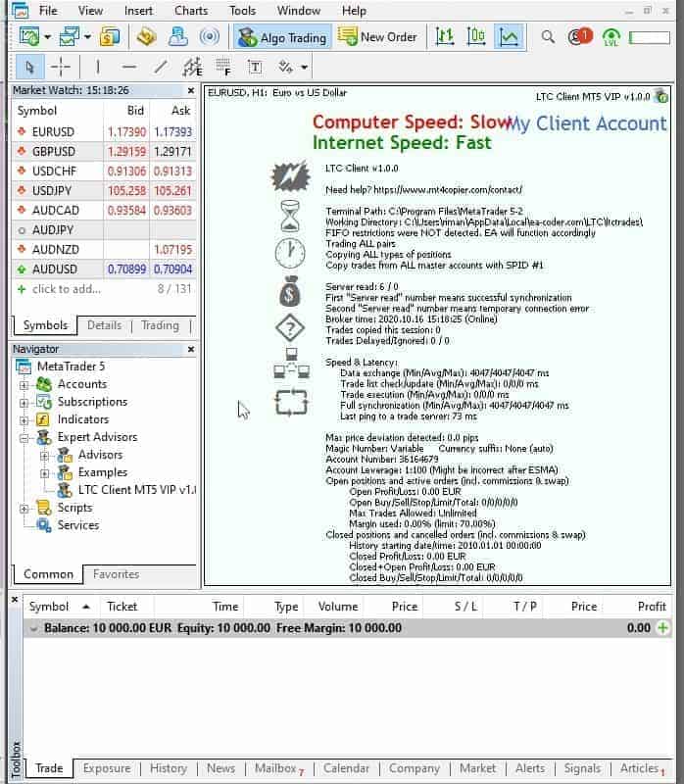This screenshot has width=684, height=784.
Task: Switch to Navigator Favorites tab
Action: [116, 574]
